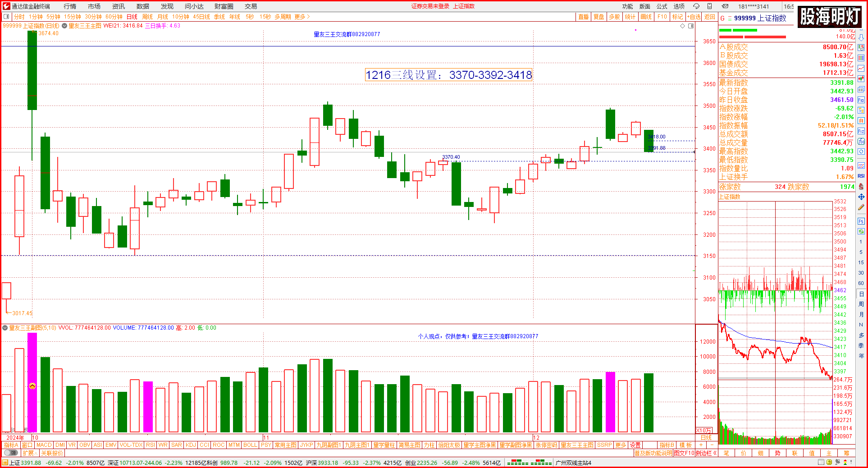Select the 60 minute toggle in right sidebar

click(x=861, y=283)
